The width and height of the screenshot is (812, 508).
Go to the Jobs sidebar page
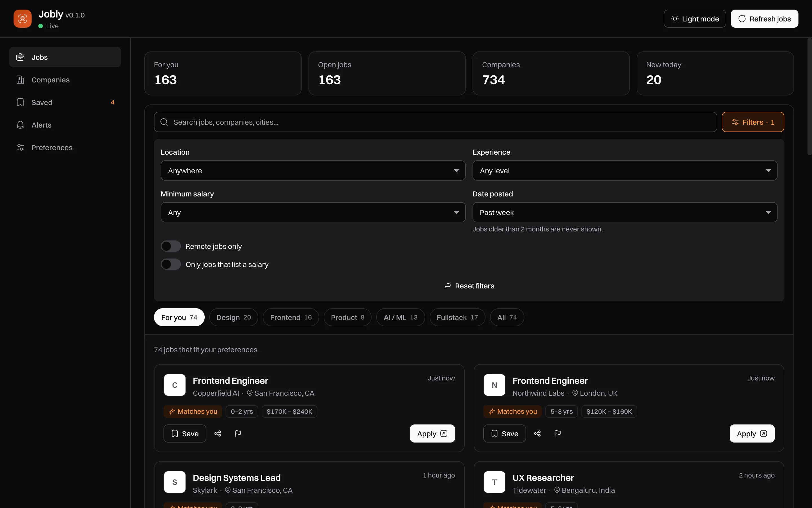(65, 57)
